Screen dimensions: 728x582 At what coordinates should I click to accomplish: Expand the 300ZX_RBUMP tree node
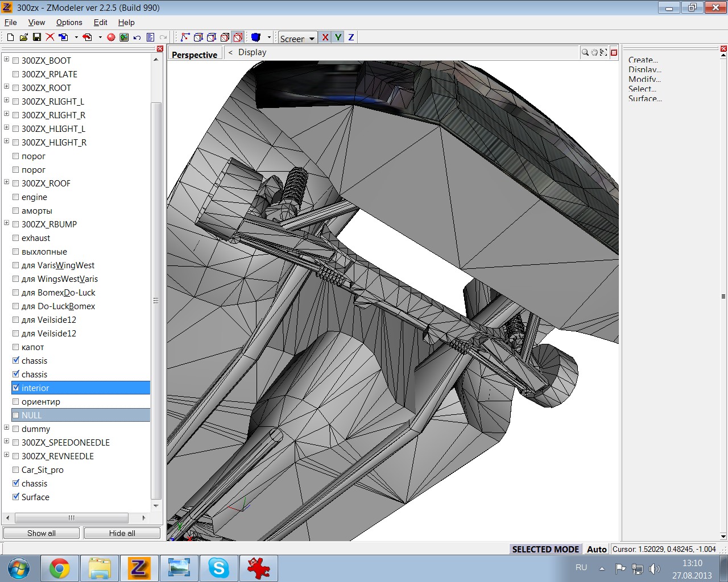click(6, 223)
